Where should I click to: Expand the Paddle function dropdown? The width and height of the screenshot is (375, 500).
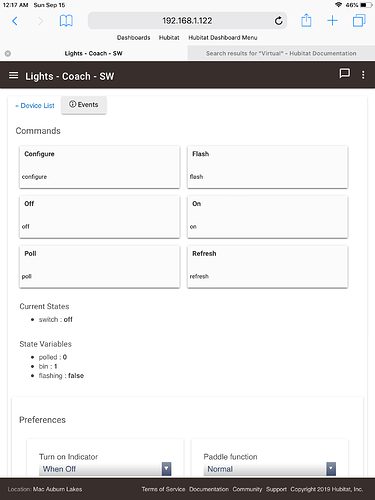pos(270,469)
